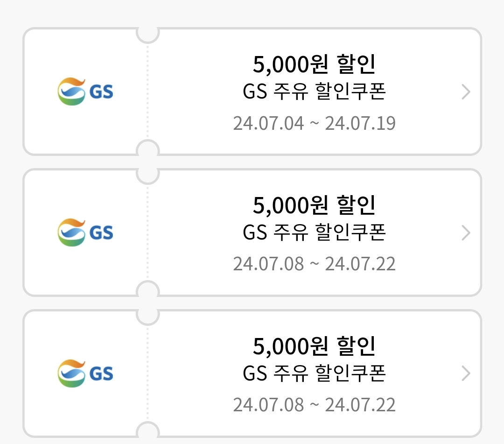The height and width of the screenshot is (444, 504).
Task: Click 'GS 주유 할인쿠폰' text on third coupon
Action: coord(314,373)
